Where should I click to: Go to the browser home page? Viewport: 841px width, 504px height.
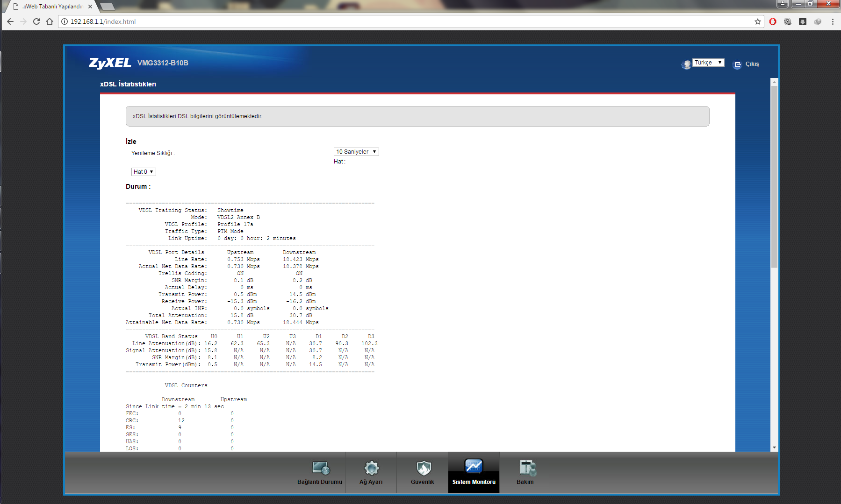coord(50,21)
